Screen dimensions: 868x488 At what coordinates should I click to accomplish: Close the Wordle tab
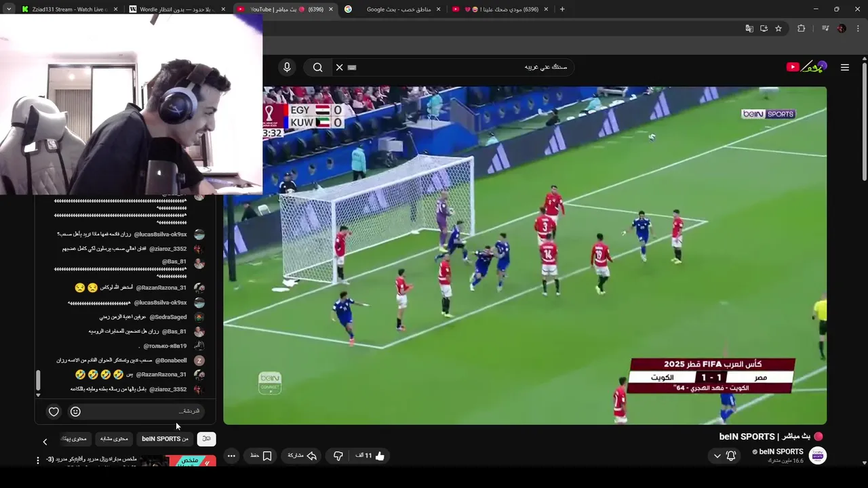click(223, 9)
